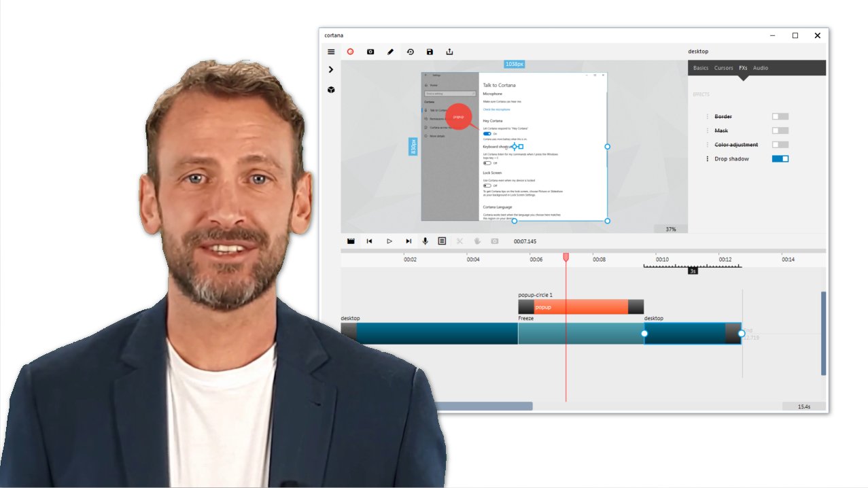Disable the Drop shadow effect
Image resolution: width=868 pixels, height=488 pixels.
(x=780, y=158)
